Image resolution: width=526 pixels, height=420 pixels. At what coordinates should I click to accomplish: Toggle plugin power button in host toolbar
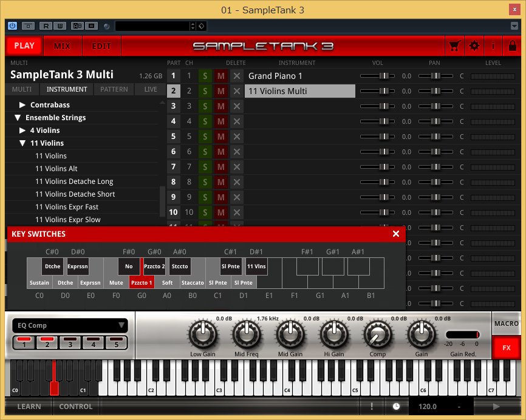[x=12, y=26]
